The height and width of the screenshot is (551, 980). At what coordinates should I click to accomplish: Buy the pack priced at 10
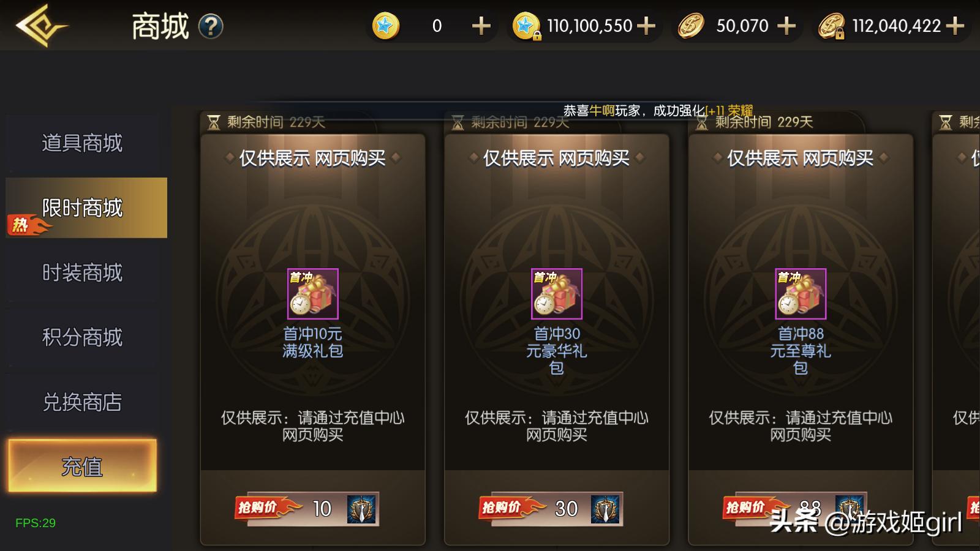click(307, 509)
